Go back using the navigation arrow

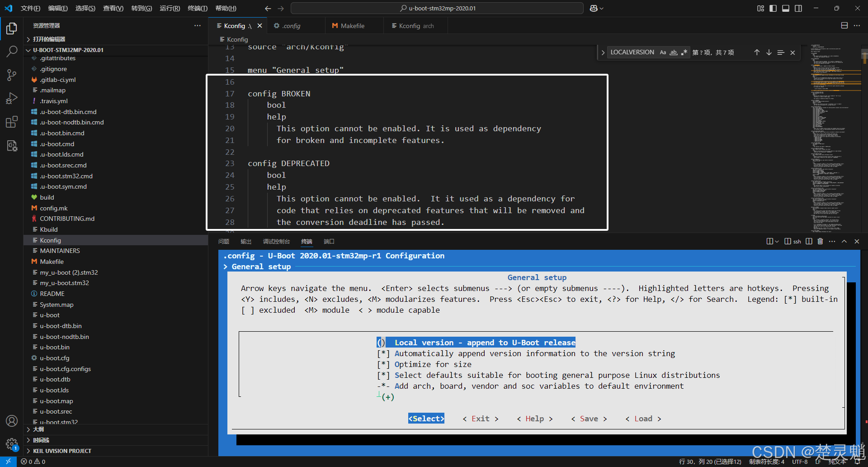268,8
